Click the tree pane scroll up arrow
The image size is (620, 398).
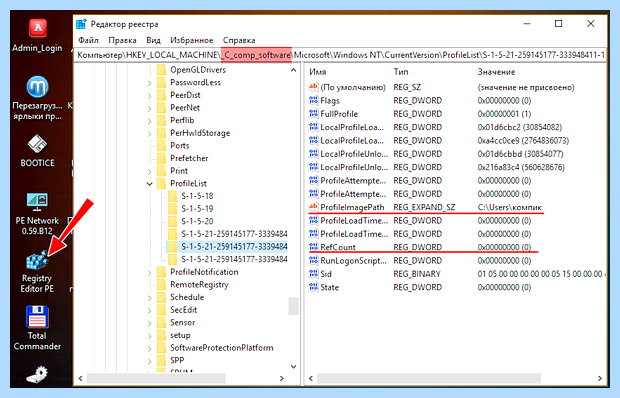293,70
